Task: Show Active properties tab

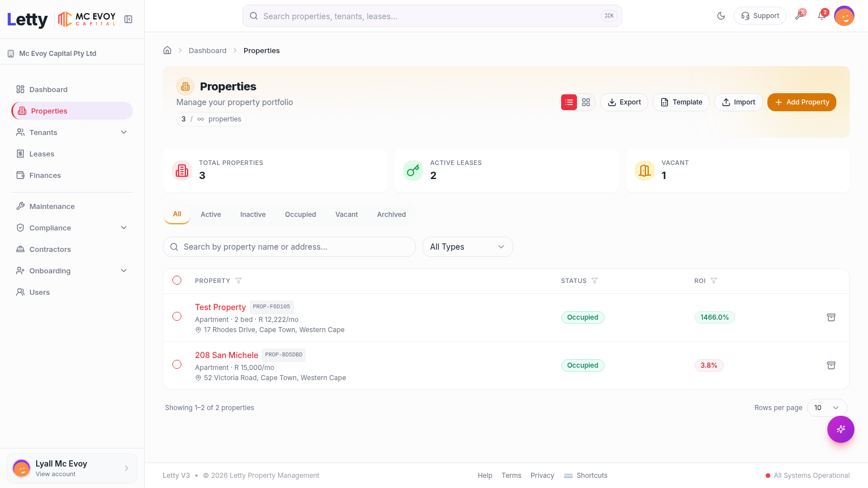Action: click(211, 215)
